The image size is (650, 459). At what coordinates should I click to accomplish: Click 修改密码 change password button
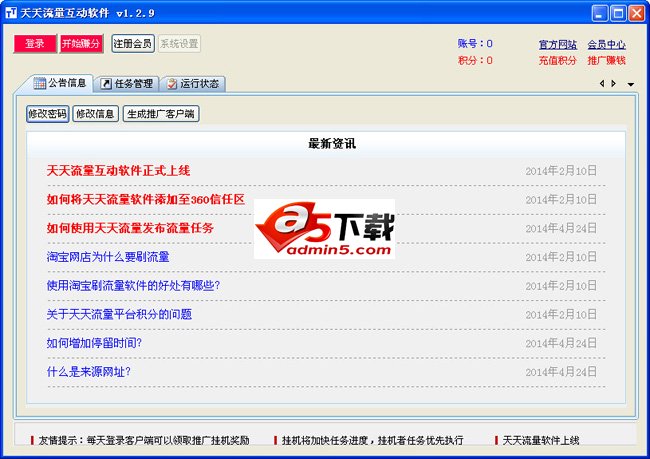48,114
